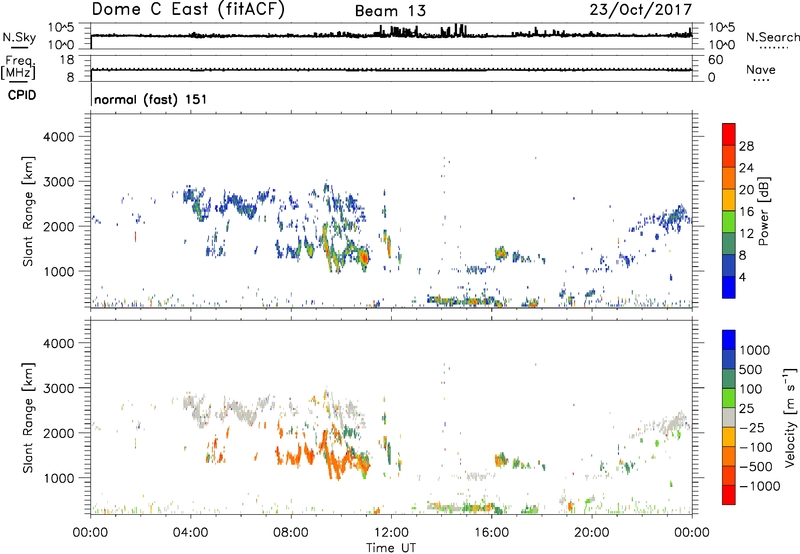This screenshot has width=800, height=554.
Task: Click the '04:00' time axis tick label
Action: [190, 533]
